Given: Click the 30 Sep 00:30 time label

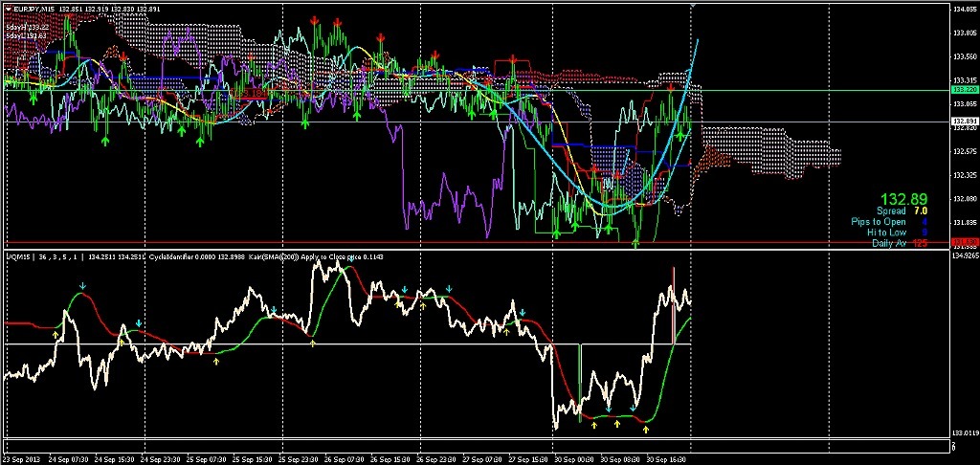Looking at the screenshot, I should point(576,458).
